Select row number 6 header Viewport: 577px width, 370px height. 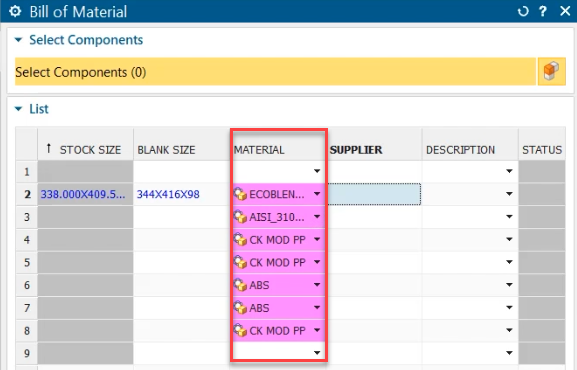[26, 285]
